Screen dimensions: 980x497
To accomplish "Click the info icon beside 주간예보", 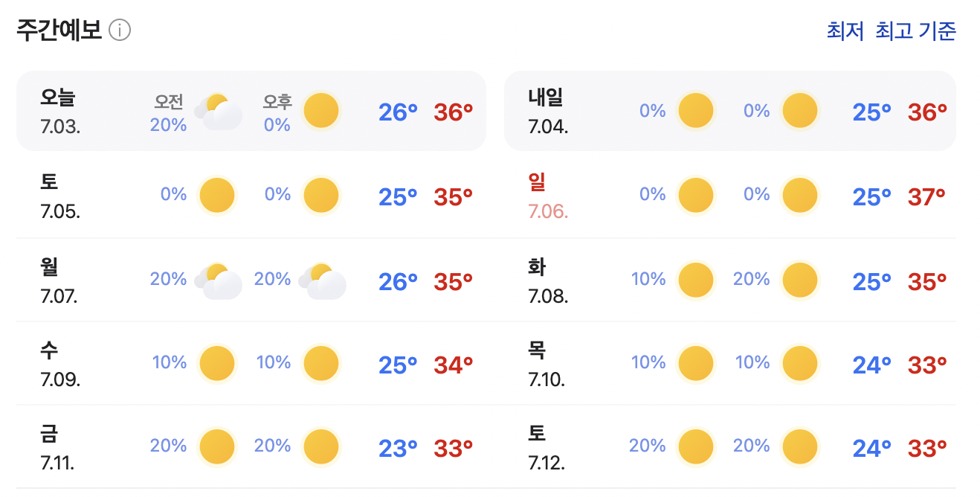I will click(120, 31).
